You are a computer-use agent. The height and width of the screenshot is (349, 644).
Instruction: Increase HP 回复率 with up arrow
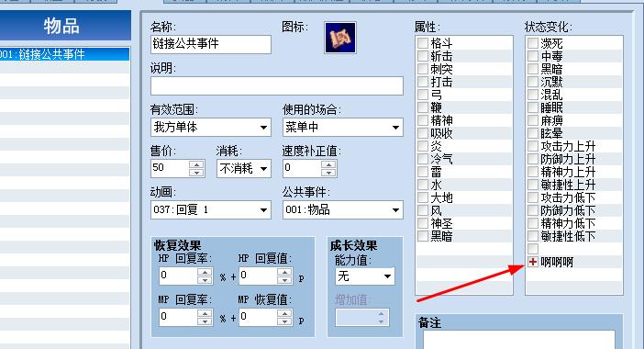click(x=205, y=272)
